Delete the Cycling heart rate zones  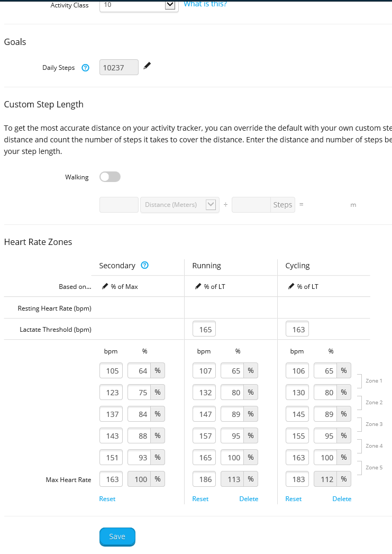pos(342,499)
